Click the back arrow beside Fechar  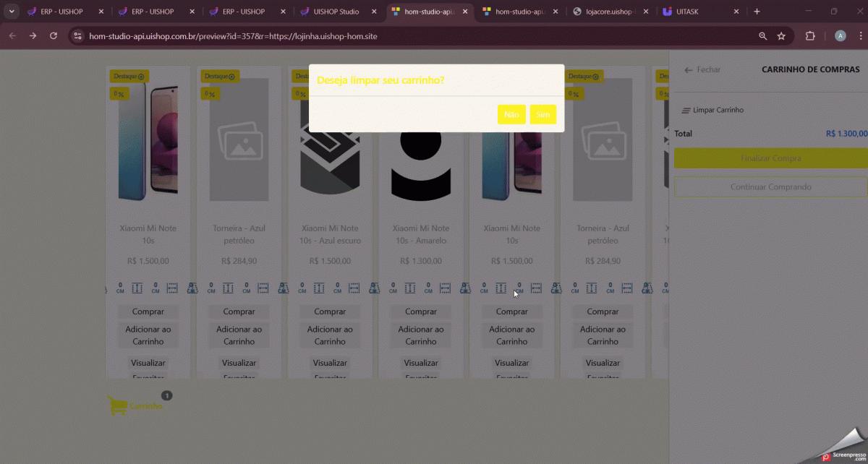click(689, 70)
